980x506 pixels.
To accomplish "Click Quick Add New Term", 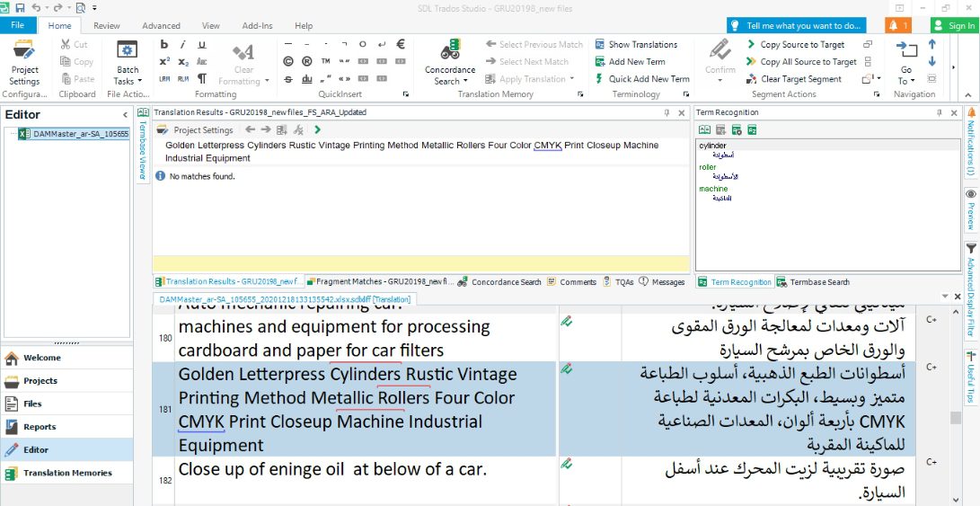I will tap(642, 79).
